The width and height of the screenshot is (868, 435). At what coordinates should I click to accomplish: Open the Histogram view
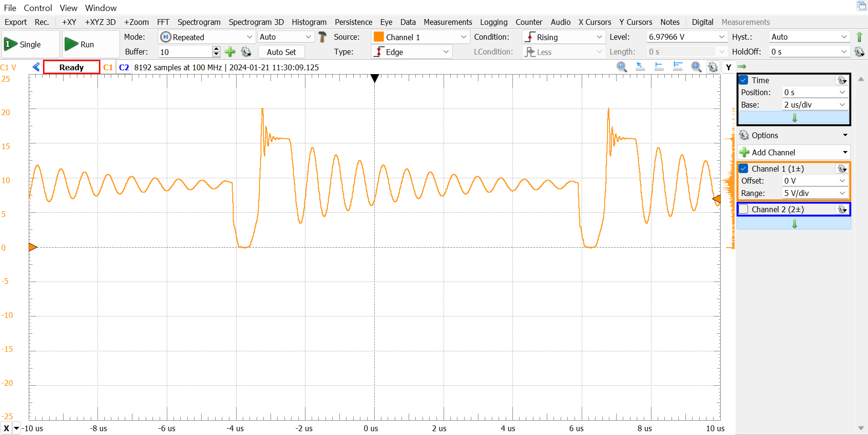pos(309,22)
